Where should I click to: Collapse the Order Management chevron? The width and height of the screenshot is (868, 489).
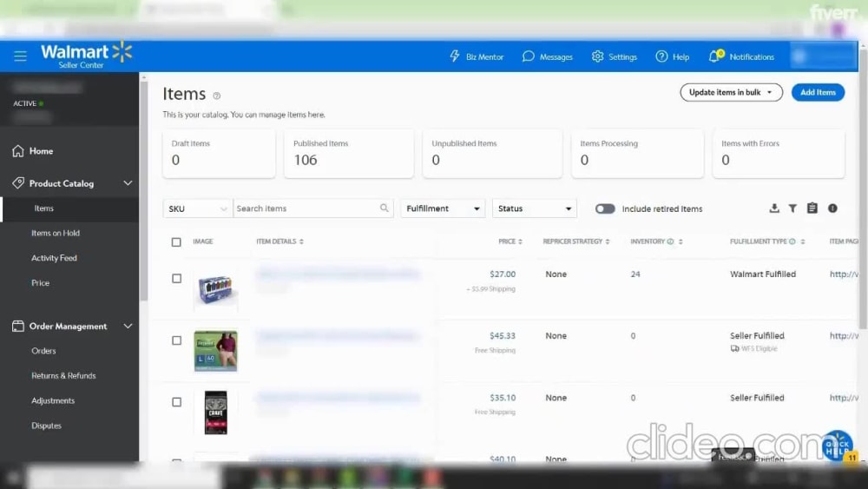[128, 327]
